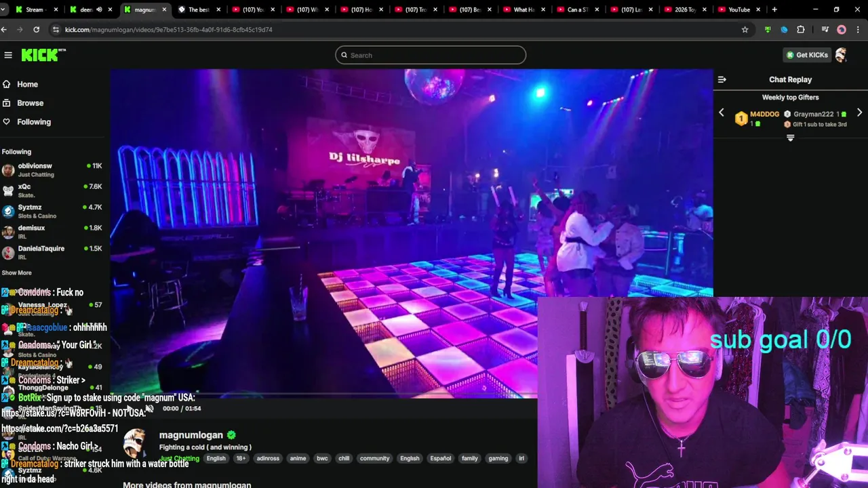Open demisux IRL channel

pyautogui.click(x=52, y=232)
